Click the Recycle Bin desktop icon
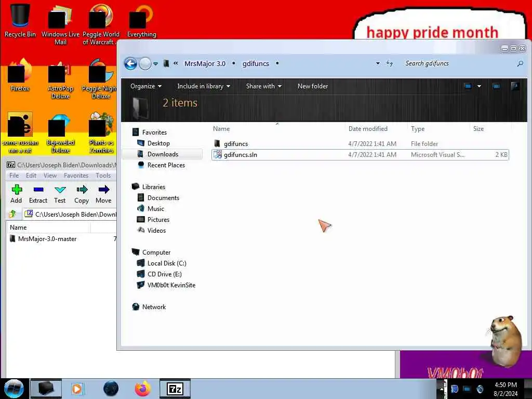The image size is (532, 399). pyautogui.click(x=20, y=20)
